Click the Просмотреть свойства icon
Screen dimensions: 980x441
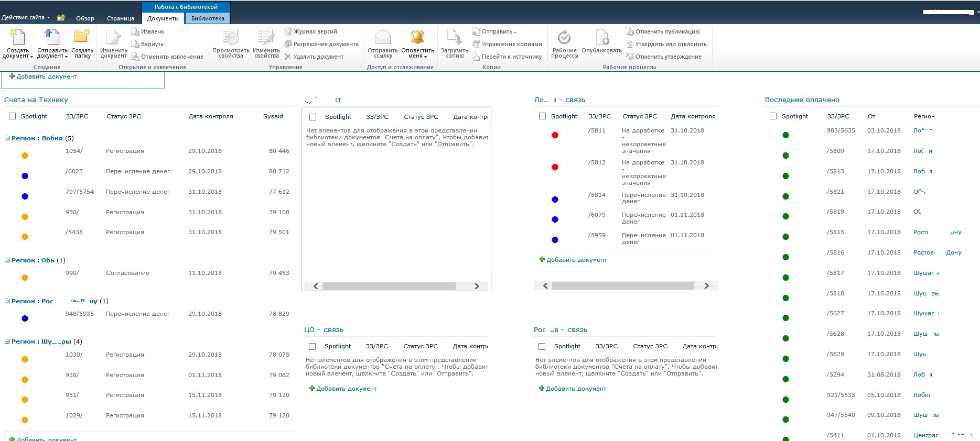[231, 37]
